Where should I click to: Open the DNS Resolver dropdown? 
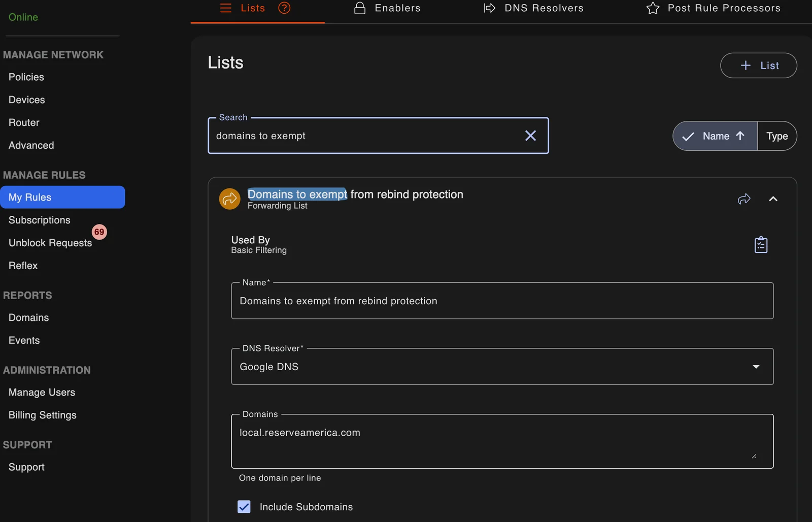pyautogui.click(x=502, y=367)
